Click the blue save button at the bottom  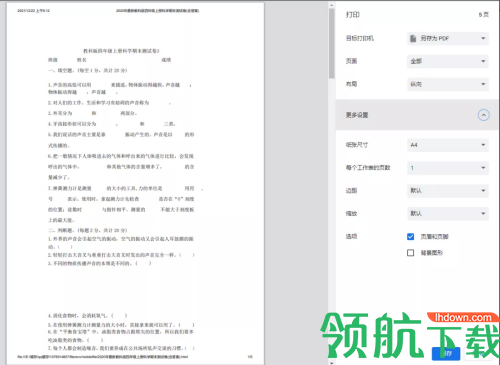click(446, 353)
